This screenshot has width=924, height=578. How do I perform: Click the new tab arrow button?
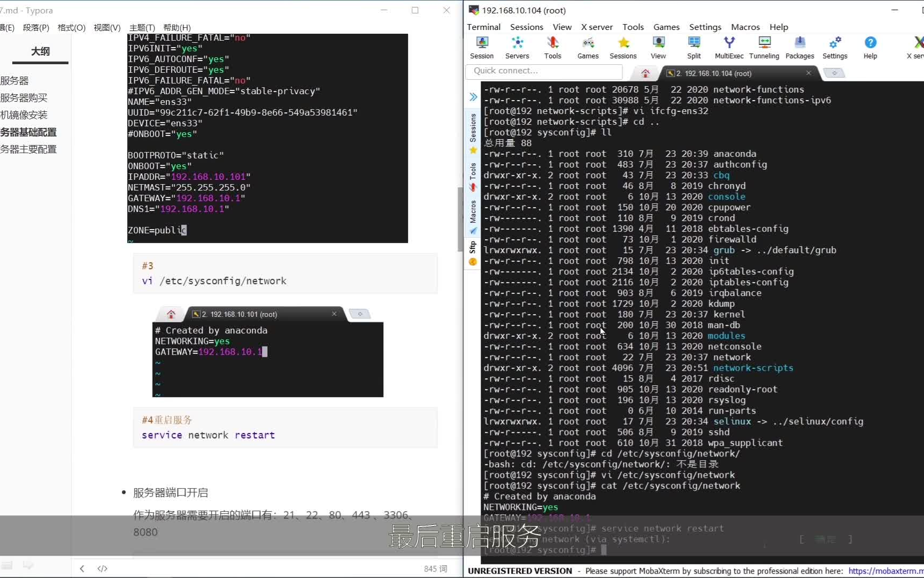click(834, 73)
